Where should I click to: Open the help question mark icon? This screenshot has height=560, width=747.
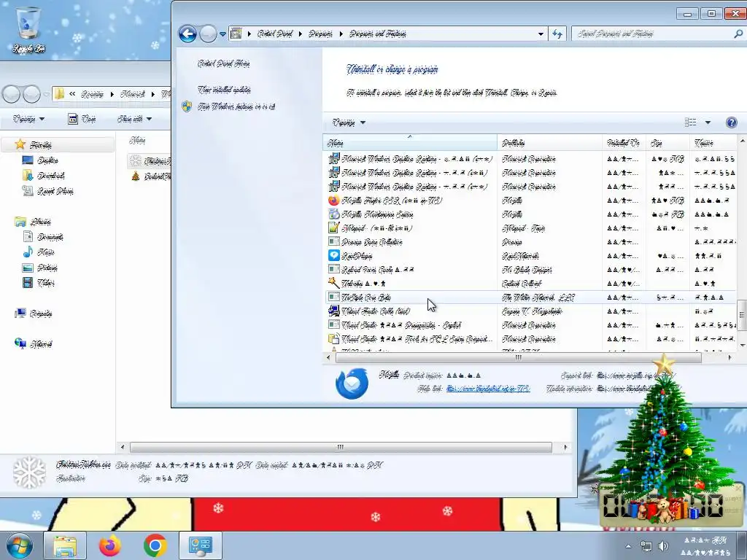pyautogui.click(x=731, y=122)
